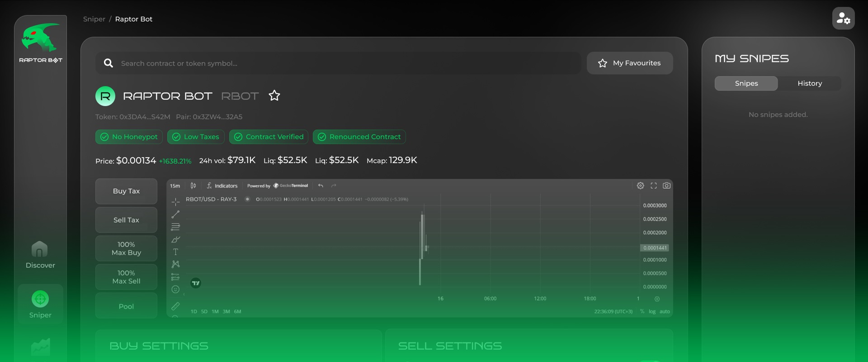Open the timezone 22:36:09 (UTC+3) selector
Image resolution: width=868 pixels, height=362 pixels.
click(613, 311)
